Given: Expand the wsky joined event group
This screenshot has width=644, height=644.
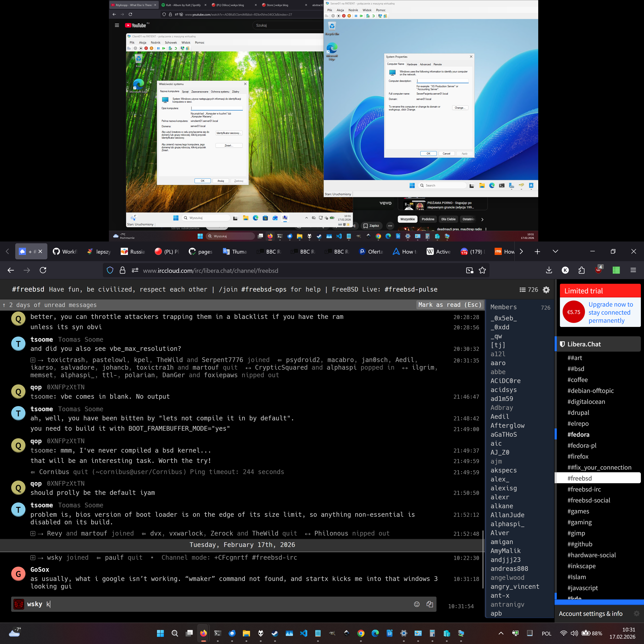Looking at the screenshot, I should (x=33, y=558).
